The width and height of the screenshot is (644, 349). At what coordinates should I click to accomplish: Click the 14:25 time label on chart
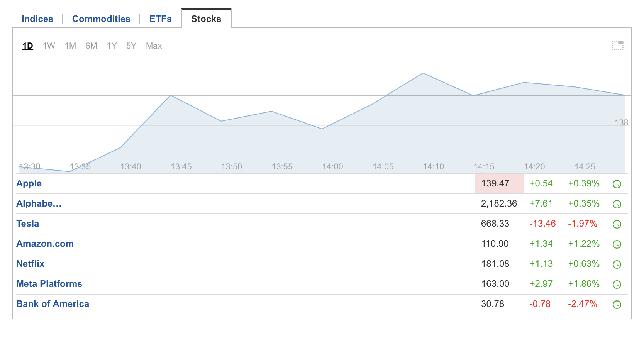click(x=585, y=167)
